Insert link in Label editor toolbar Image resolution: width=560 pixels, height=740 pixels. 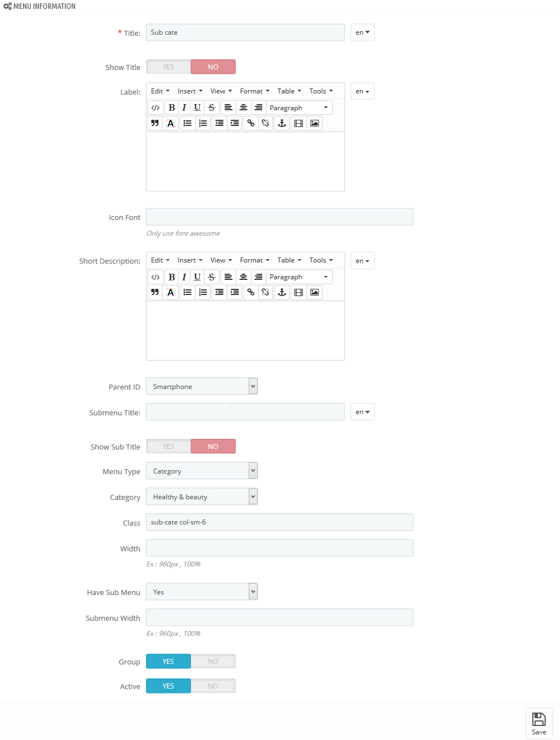251,123
